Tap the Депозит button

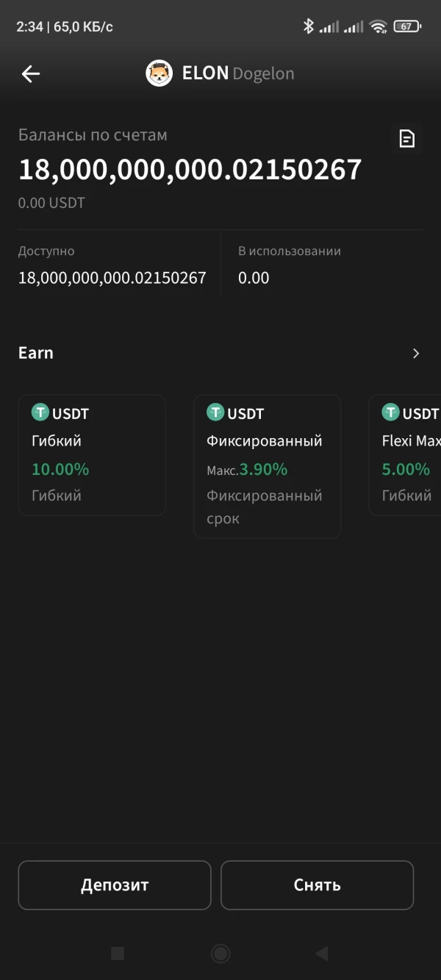pyautogui.click(x=115, y=885)
